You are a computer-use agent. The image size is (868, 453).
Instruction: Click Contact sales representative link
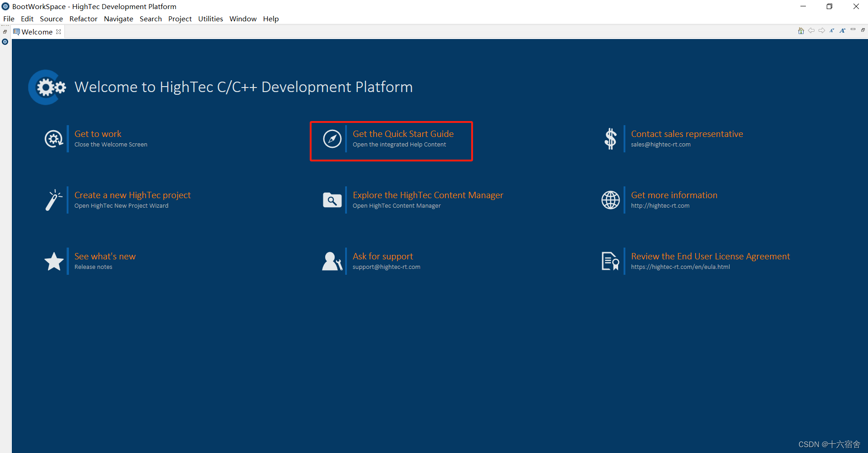coord(687,134)
